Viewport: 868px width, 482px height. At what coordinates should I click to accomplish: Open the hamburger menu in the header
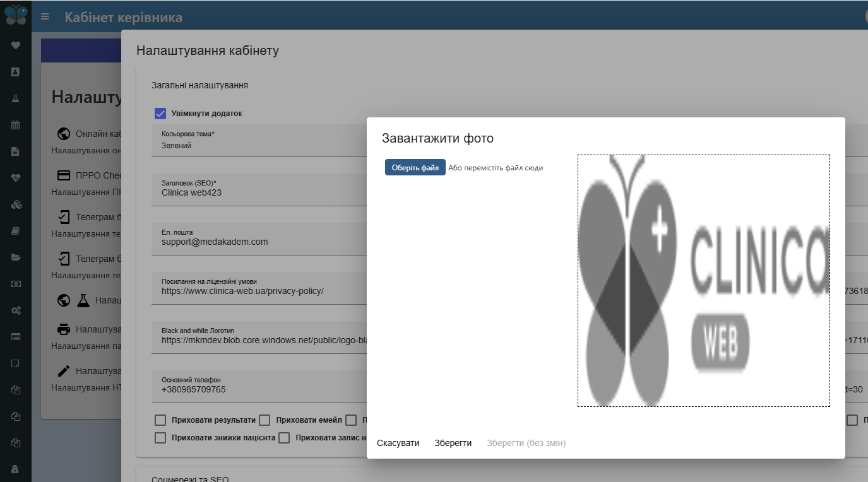(x=45, y=16)
